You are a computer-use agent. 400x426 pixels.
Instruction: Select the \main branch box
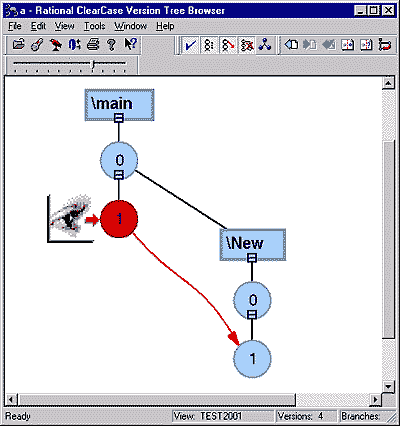pos(119,104)
